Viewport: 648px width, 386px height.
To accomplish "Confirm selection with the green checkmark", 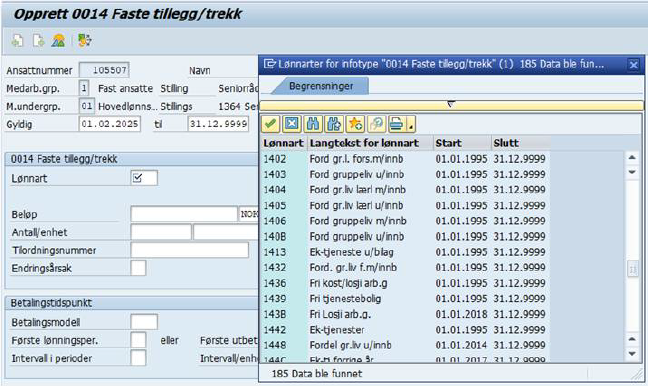I will (x=271, y=124).
